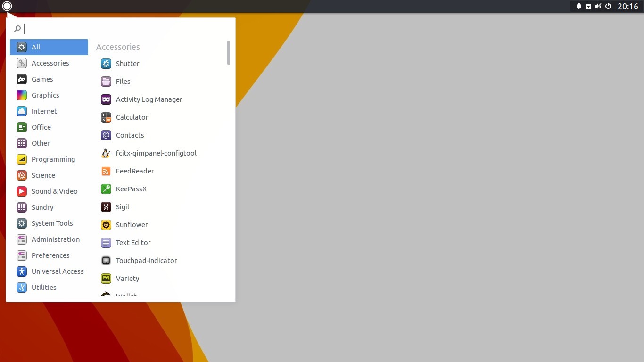Open KeePassX via its green key icon

click(x=106, y=189)
